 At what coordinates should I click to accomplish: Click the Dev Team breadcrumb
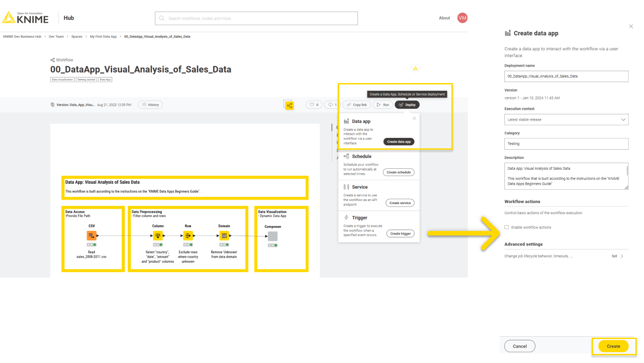point(56,37)
